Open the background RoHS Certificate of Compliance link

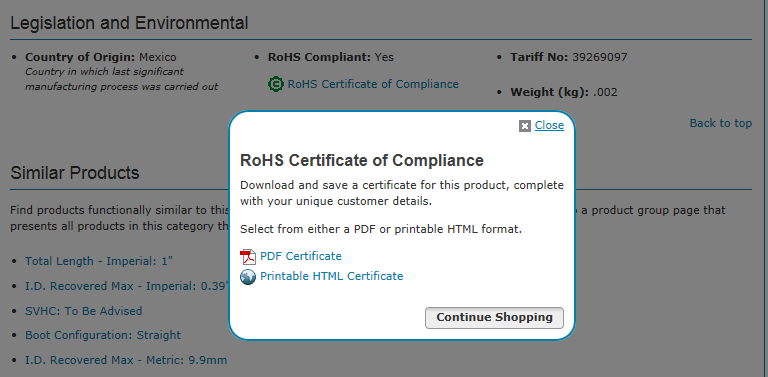point(373,84)
